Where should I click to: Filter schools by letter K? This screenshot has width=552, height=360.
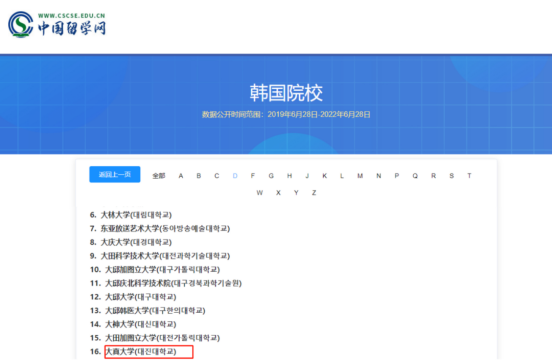(325, 176)
